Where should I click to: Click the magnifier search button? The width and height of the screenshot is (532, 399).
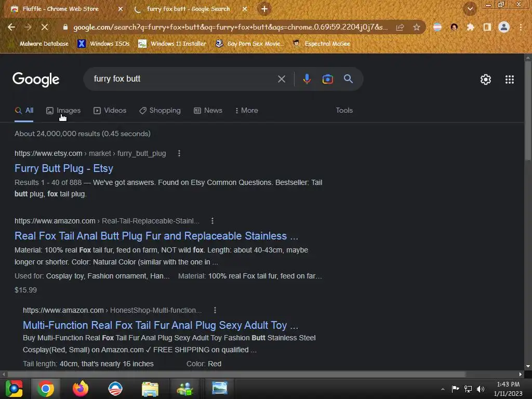click(348, 79)
